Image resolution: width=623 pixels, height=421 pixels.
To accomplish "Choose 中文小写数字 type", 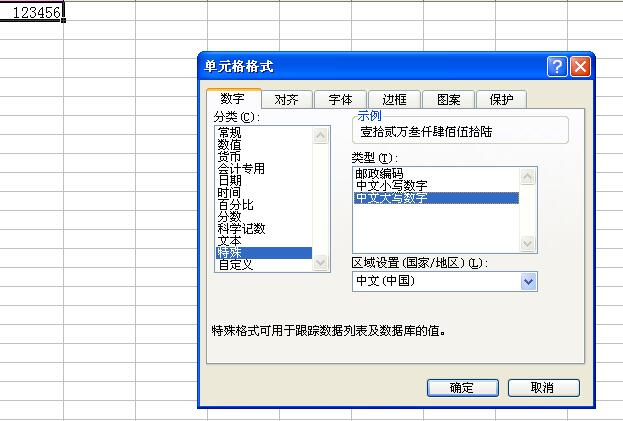I will [x=391, y=186].
